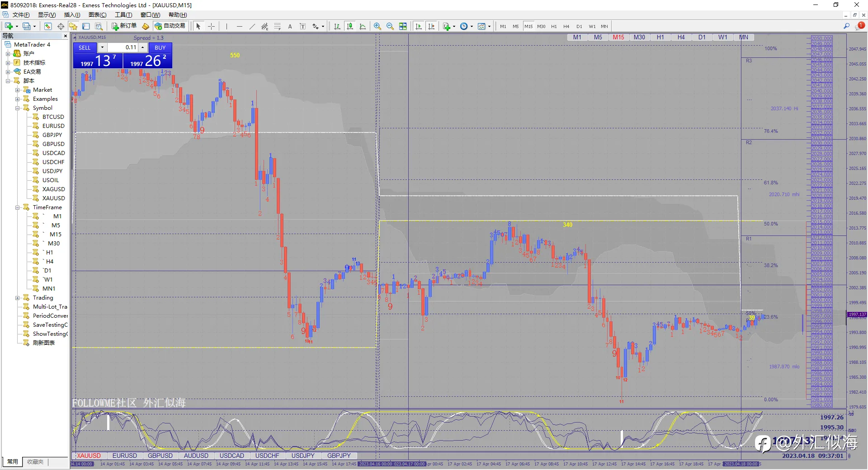Click the SELL one-click trading button
868x470 pixels.
tap(85, 47)
